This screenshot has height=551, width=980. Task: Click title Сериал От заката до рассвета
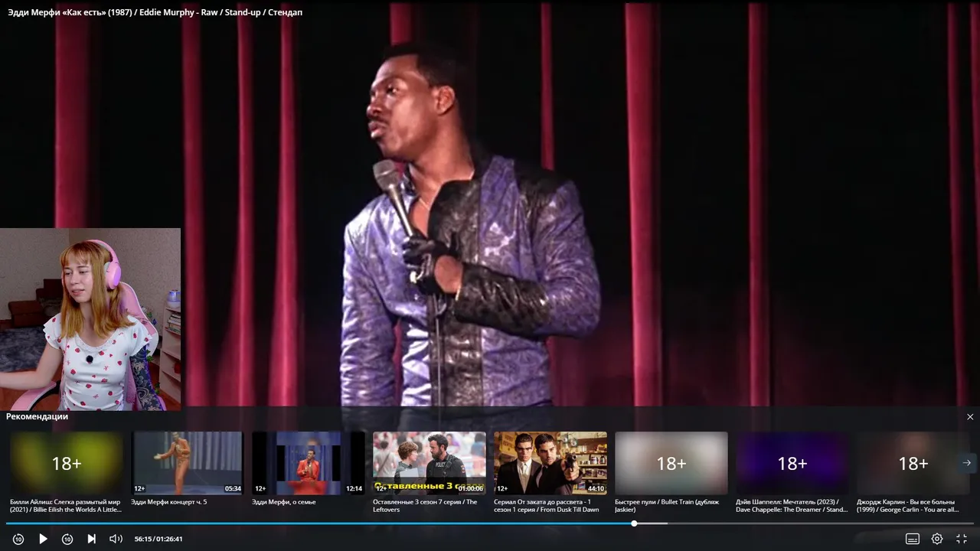tap(547, 506)
